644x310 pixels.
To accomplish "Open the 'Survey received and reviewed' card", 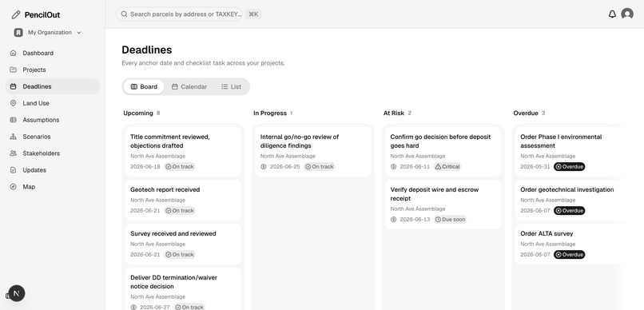I will [183, 244].
